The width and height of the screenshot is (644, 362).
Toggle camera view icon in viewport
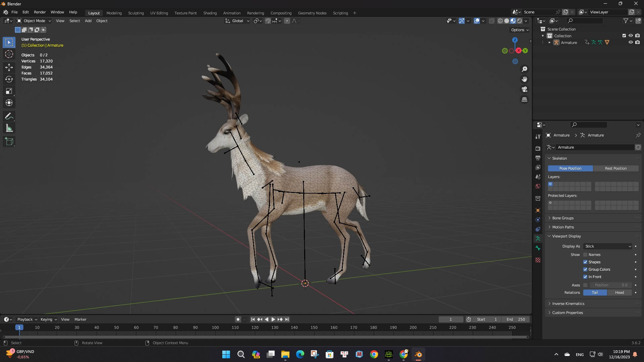pos(524,89)
